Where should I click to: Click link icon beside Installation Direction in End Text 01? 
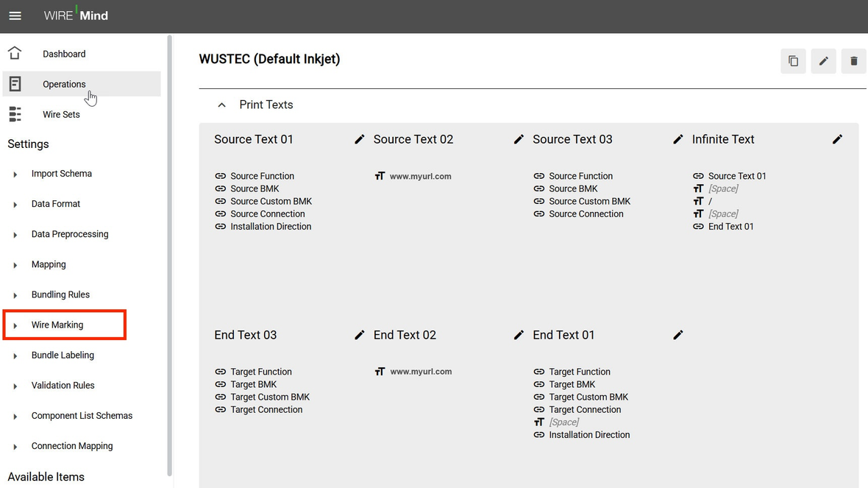538,435
